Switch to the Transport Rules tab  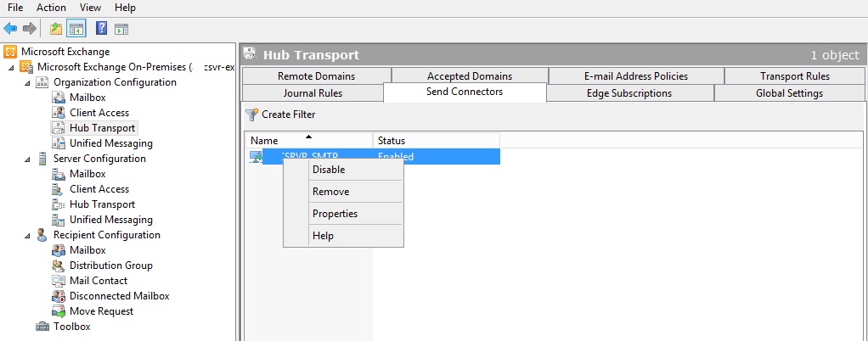794,76
